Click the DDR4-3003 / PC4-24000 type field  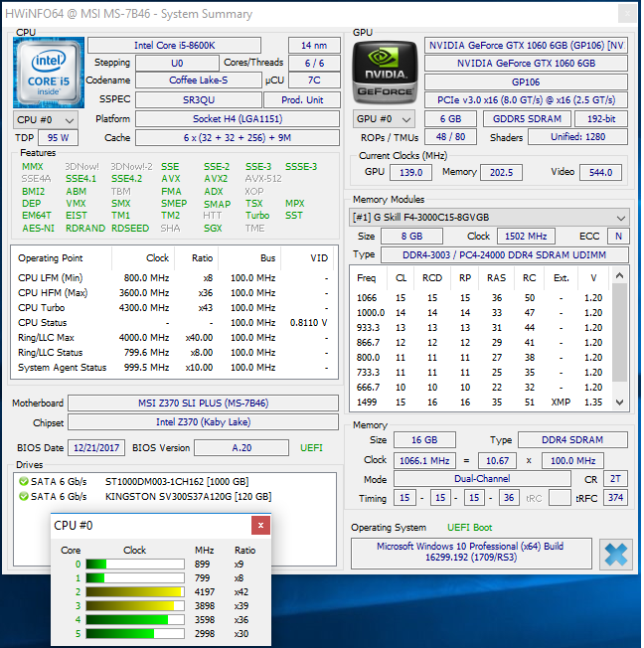pos(505,255)
